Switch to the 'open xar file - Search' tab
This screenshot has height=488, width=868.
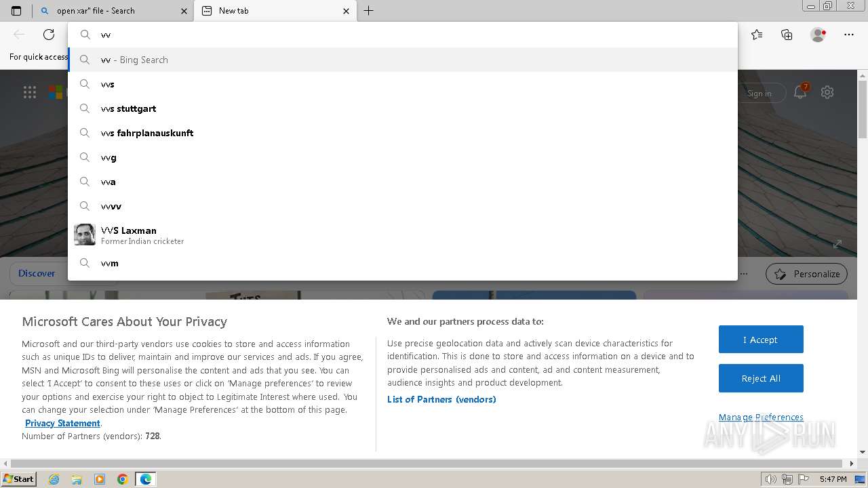(114, 11)
